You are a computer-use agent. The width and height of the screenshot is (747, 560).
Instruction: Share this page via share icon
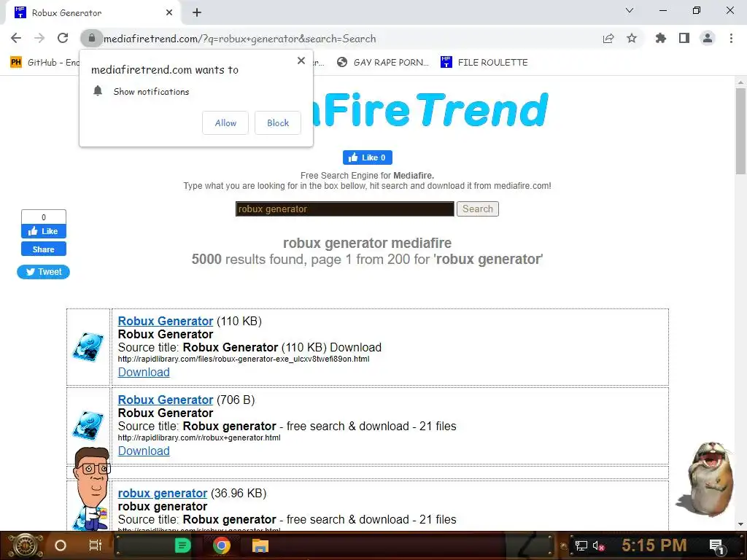point(608,39)
